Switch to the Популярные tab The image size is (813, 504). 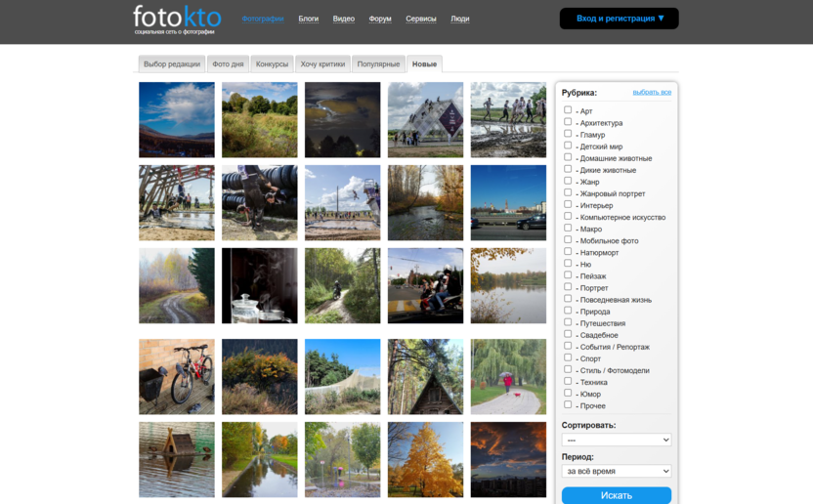coord(378,63)
